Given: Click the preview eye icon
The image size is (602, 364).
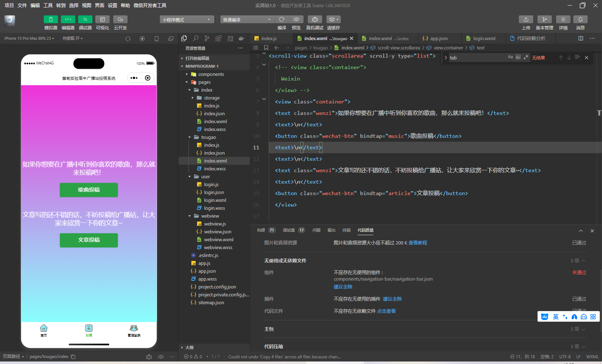Looking at the screenshot, I should point(296,19).
